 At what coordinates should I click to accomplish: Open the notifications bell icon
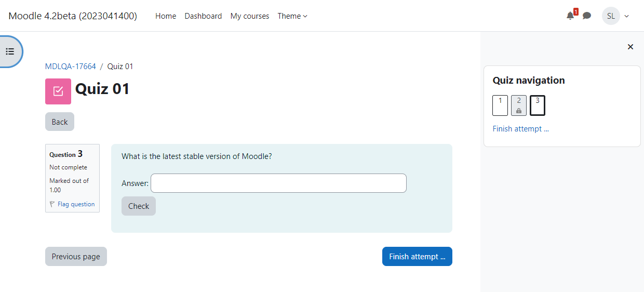click(x=570, y=16)
